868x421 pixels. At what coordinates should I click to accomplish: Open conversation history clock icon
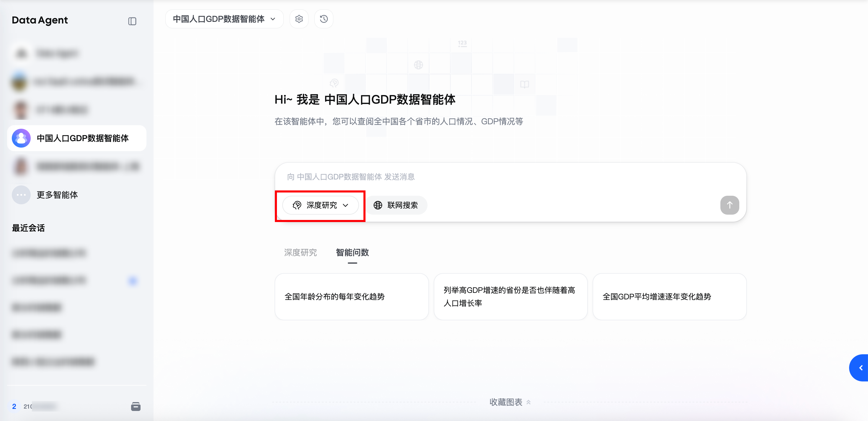pos(324,19)
